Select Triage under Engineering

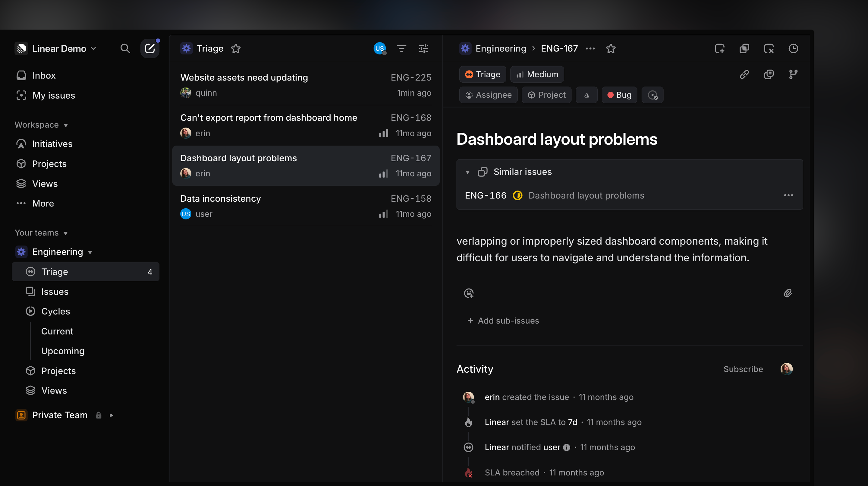point(86,272)
